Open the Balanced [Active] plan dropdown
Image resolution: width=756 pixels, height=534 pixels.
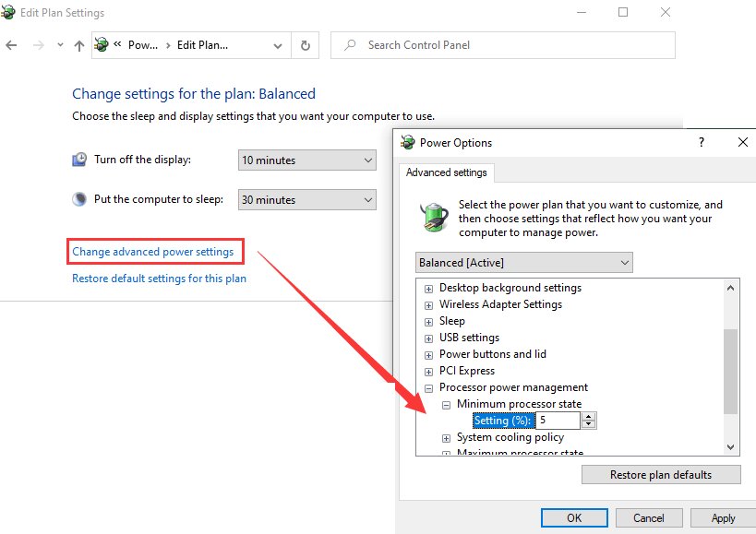[524, 263]
